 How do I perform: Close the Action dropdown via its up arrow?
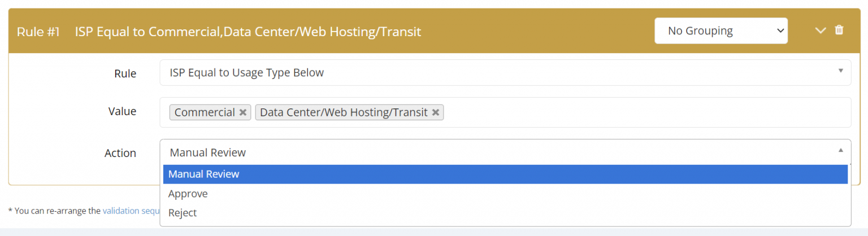[x=840, y=150]
